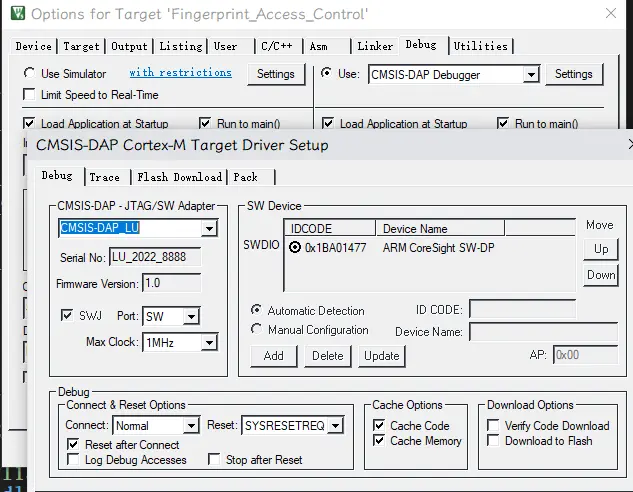Switch to the Flash Download tab
This screenshot has width=633, height=492.
(x=179, y=177)
